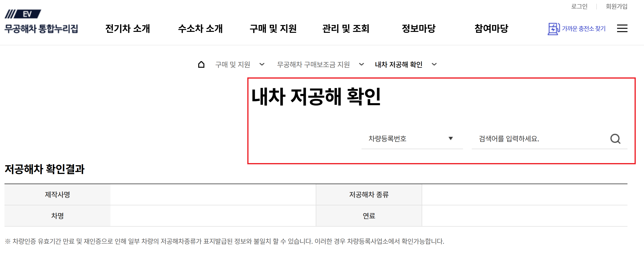This screenshot has width=644, height=266.
Task: Open the 전기차 소개 menu
Action: pyautogui.click(x=127, y=29)
